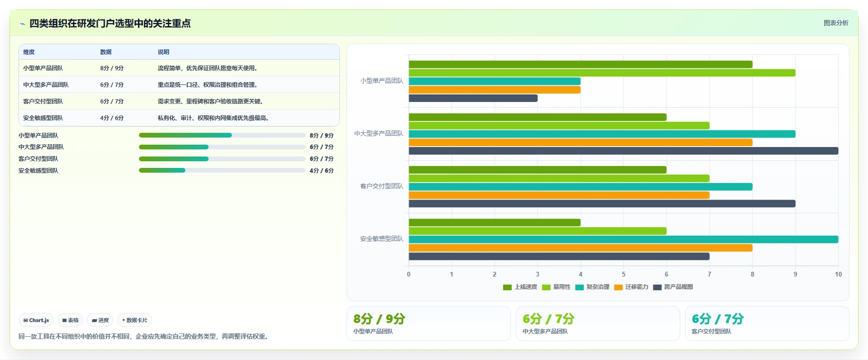The image size is (868, 360).
Task: Click the 安全敏感型团队 label in the progress list
Action: 38,171
